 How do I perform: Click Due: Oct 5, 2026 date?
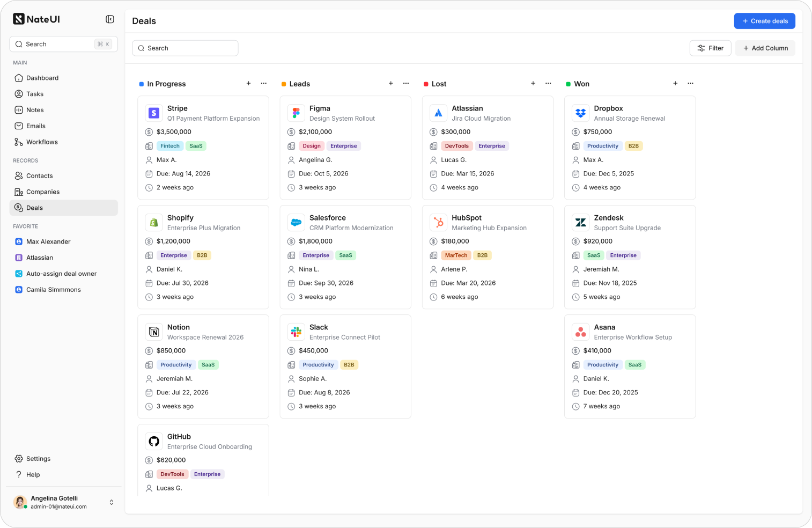[x=323, y=174]
